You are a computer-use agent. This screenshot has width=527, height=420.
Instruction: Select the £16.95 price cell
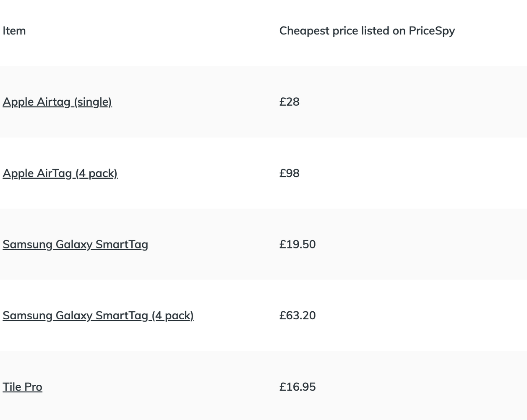click(297, 387)
